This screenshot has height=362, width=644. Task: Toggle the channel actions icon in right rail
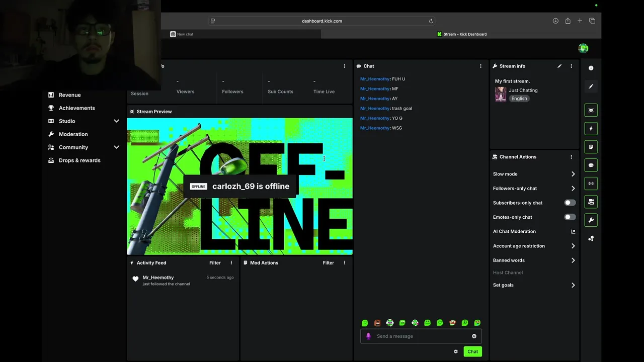coord(591,202)
